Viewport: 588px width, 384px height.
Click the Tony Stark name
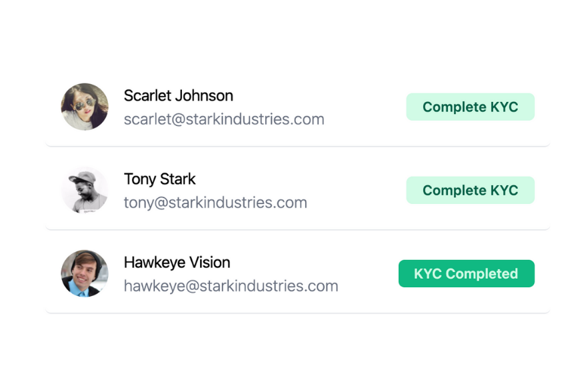(159, 179)
